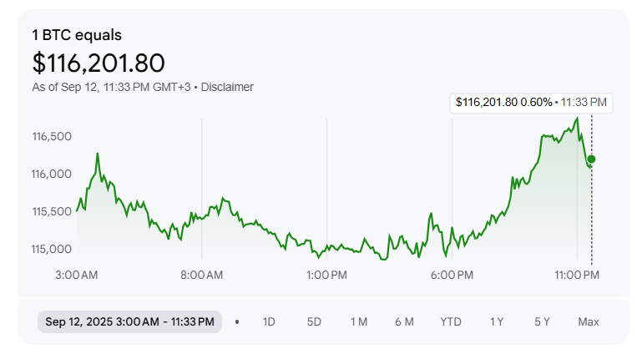Viewport: 642px width, 364px height.
Task: Click the 11:00 PM time axis label
Action: pos(577,275)
